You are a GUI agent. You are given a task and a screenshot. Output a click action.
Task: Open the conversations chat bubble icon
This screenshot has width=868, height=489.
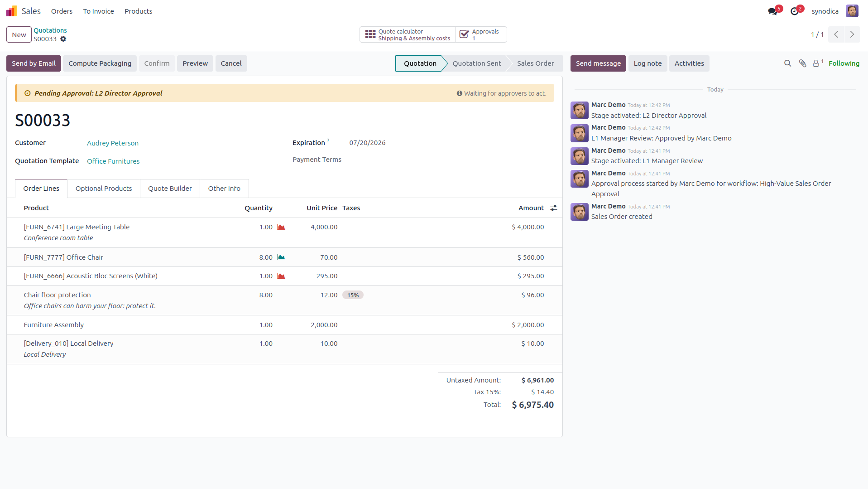click(772, 11)
